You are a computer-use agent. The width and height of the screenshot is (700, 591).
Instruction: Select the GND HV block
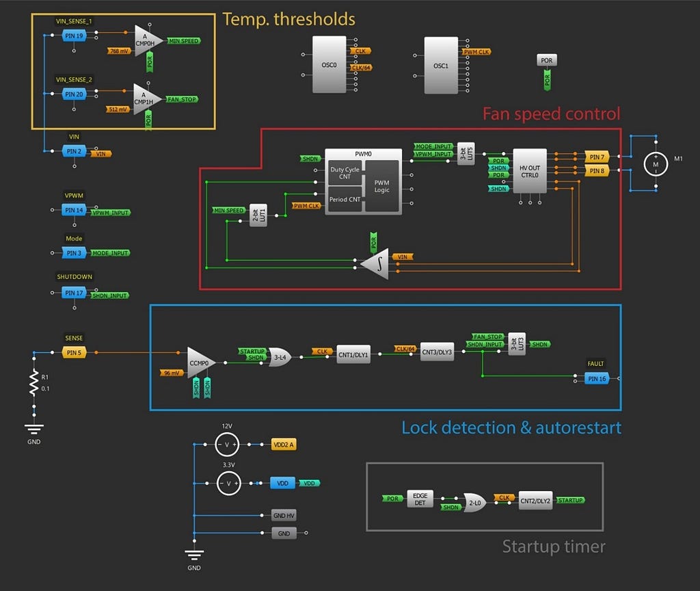[x=284, y=516]
